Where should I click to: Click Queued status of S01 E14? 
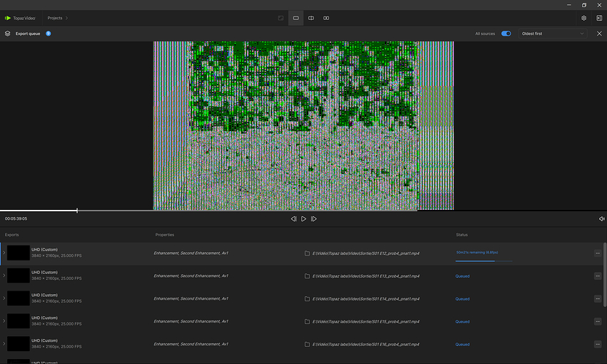(462, 298)
